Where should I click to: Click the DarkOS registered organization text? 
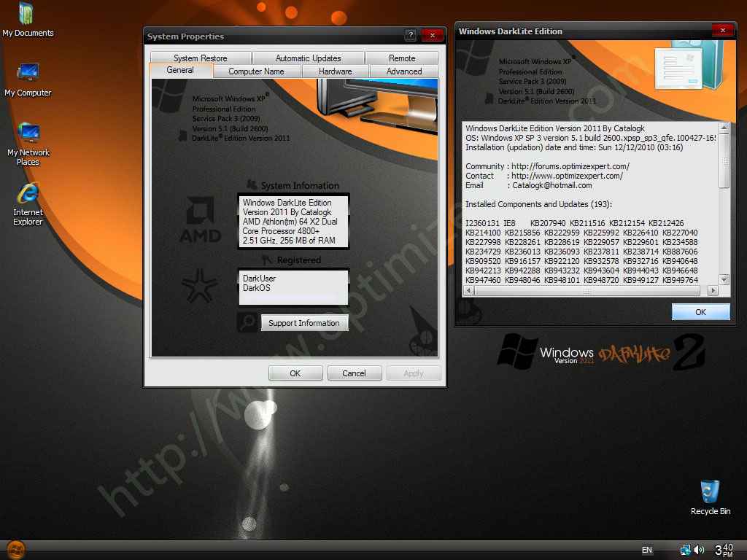(x=256, y=288)
